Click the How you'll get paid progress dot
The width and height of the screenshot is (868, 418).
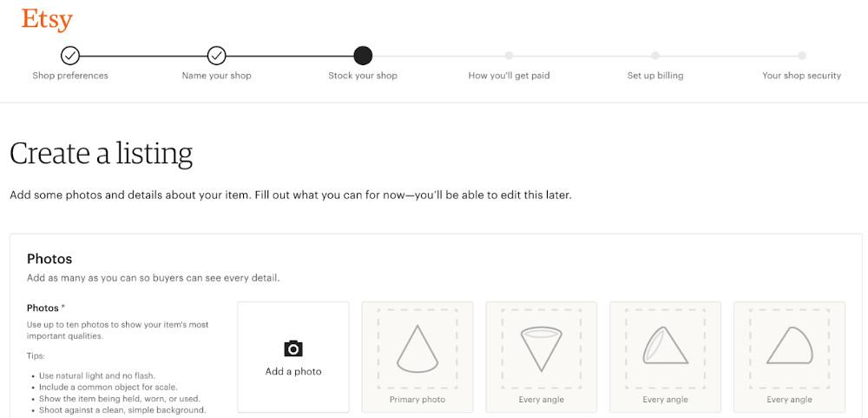click(509, 56)
